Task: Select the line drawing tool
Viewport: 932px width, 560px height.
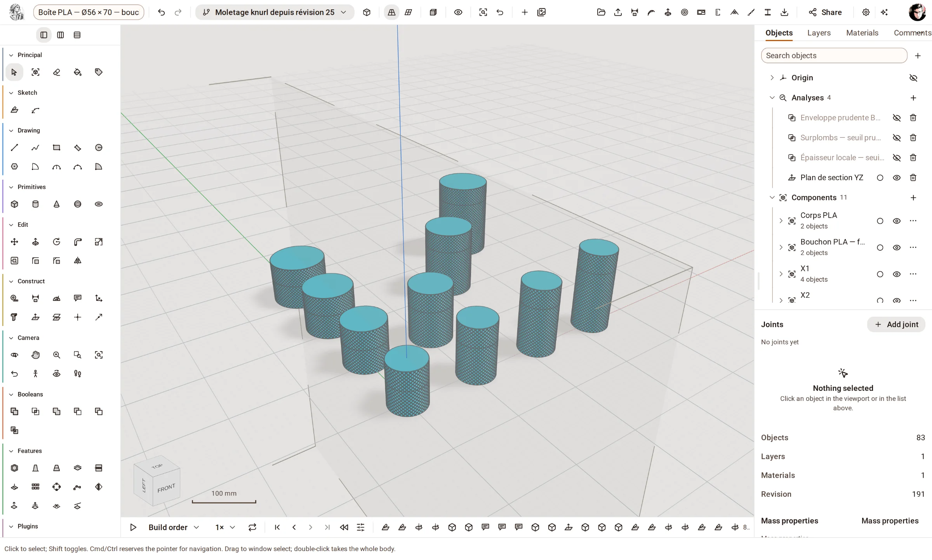Action: [14, 147]
